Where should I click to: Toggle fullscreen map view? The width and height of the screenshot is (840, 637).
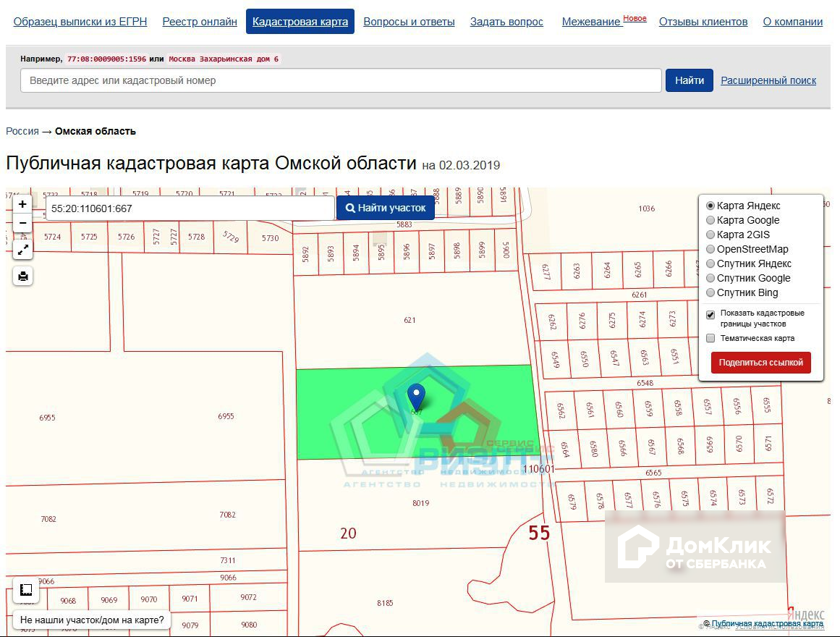coord(23,250)
